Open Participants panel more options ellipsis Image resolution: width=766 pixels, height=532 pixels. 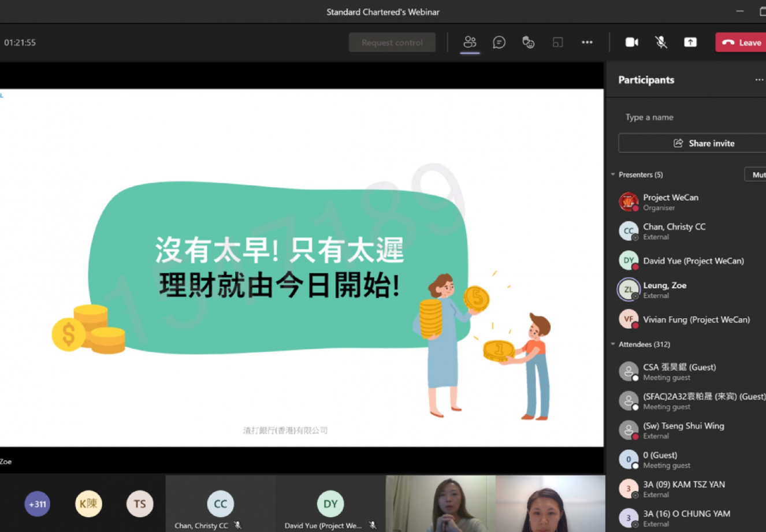click(759, 80)
